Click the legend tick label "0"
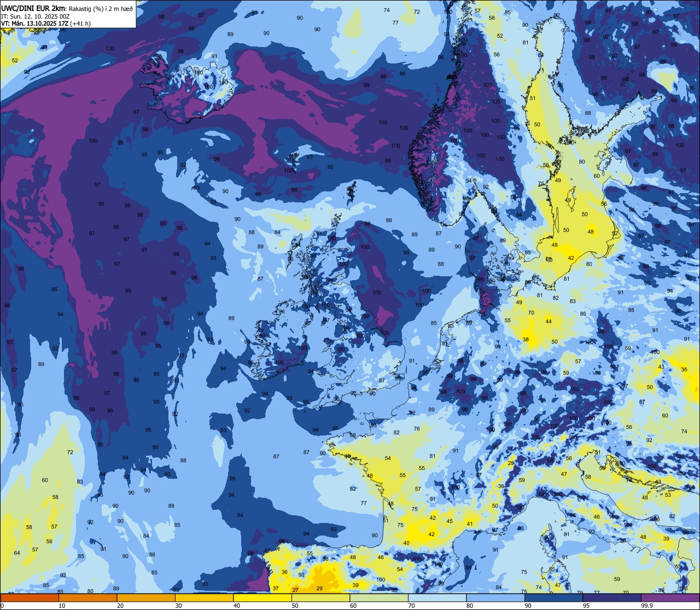 tap(2, 606)
